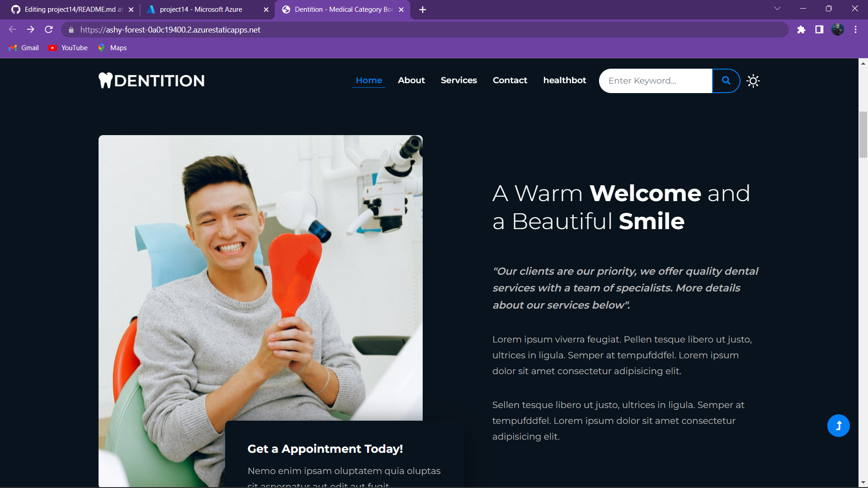Toggle the sun light/dark theme icon

click(753, 81)
